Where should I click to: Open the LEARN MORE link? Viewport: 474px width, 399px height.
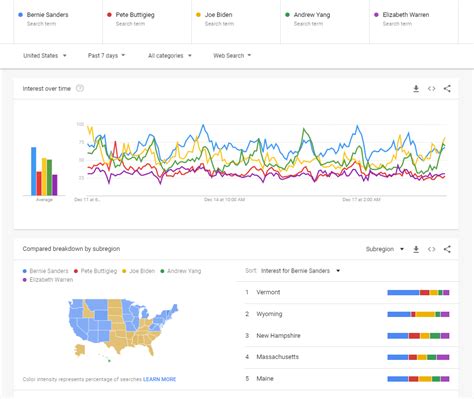tap(159, 379)
